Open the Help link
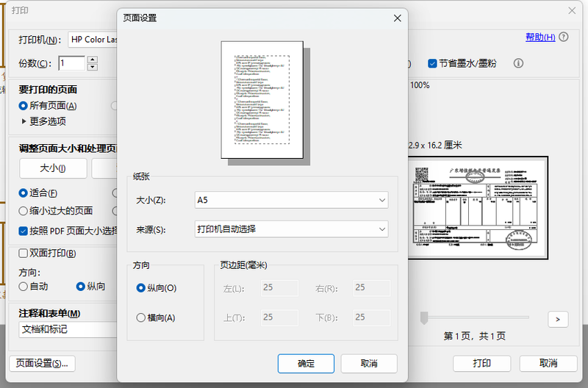588x388 pixels. coord(539,37)
